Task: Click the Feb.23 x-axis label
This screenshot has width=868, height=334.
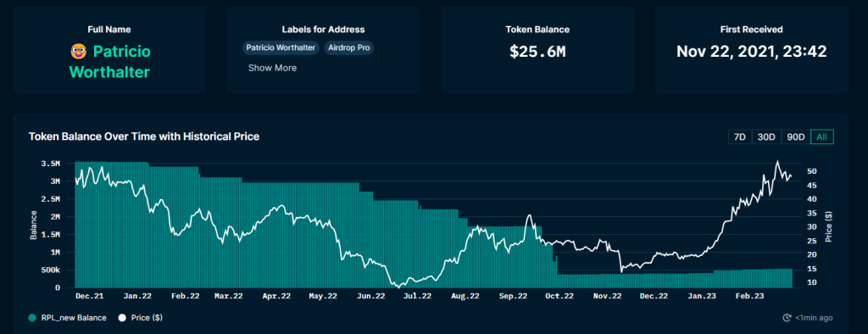Action: point(749,297)
